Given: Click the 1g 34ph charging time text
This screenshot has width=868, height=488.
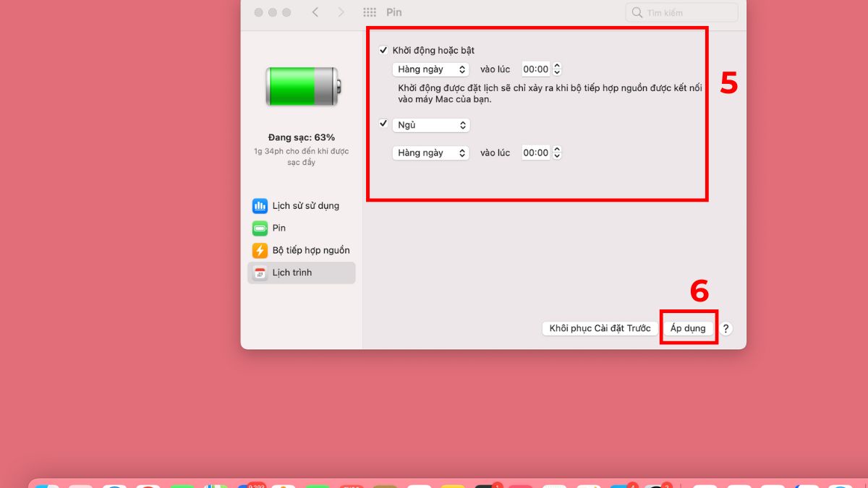Looking at the screenshot, I should tap(302, 157).
